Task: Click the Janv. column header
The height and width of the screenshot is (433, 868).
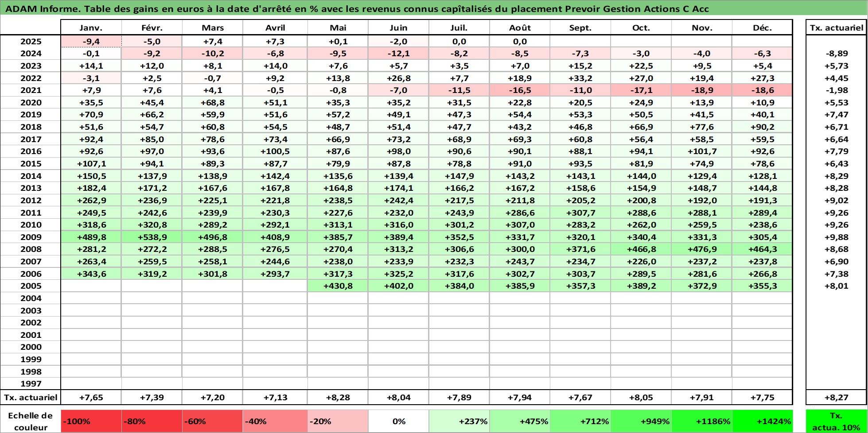Action: [91, 27]
